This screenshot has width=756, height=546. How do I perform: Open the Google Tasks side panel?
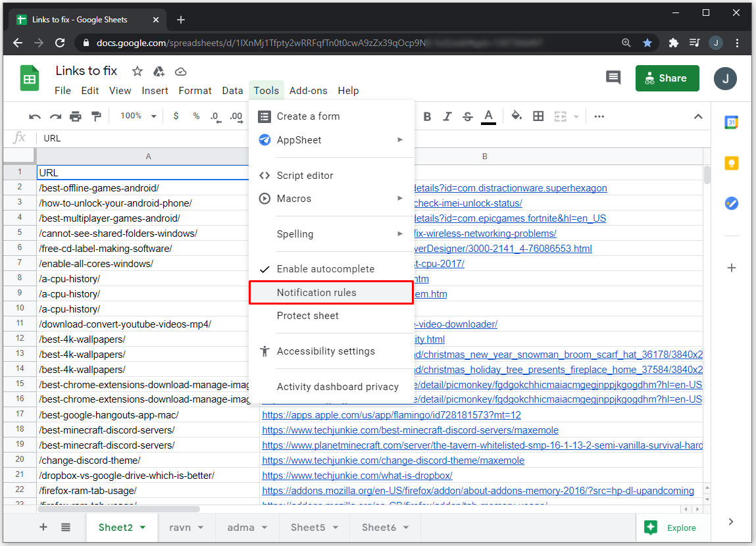[x=732, y=203]
